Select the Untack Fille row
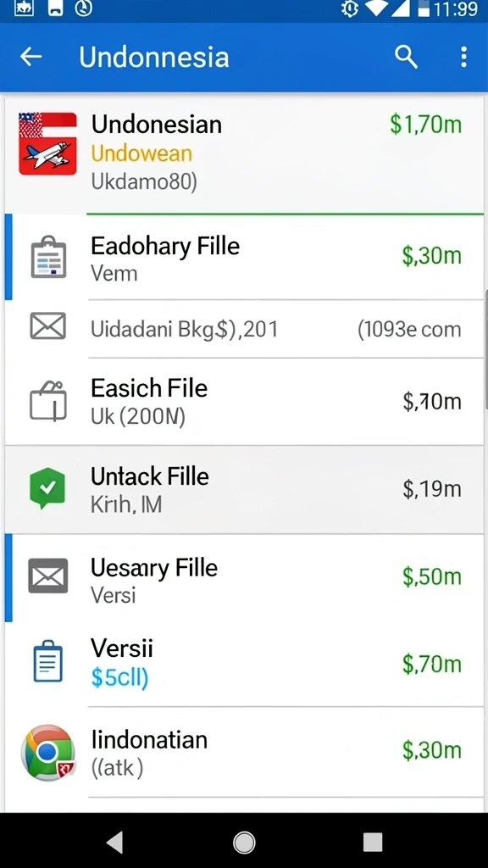This screenshot has width=488, height=868. [244, 489]
